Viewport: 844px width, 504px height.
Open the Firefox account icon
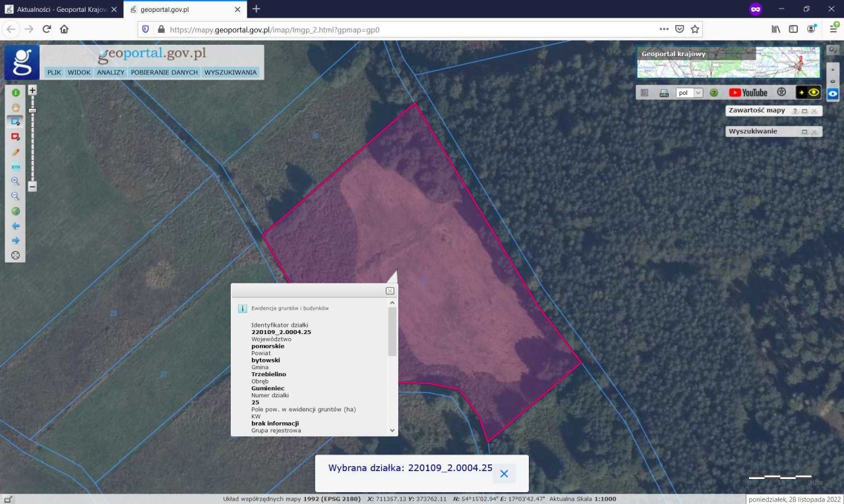(x=812, y=29)
